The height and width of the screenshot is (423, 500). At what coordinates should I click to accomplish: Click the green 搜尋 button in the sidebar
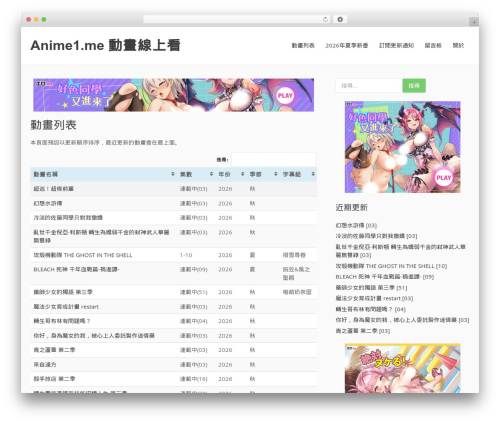coord(414,86)
